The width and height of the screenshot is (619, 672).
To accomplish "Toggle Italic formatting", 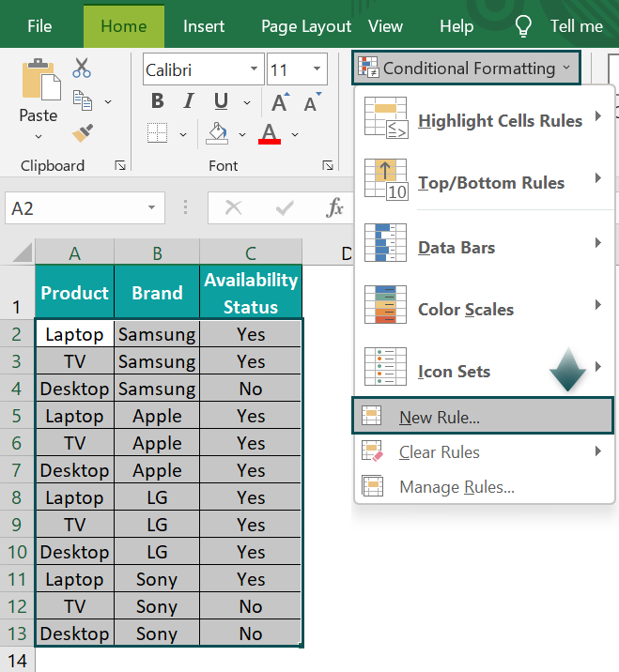I will click(189, 101).
